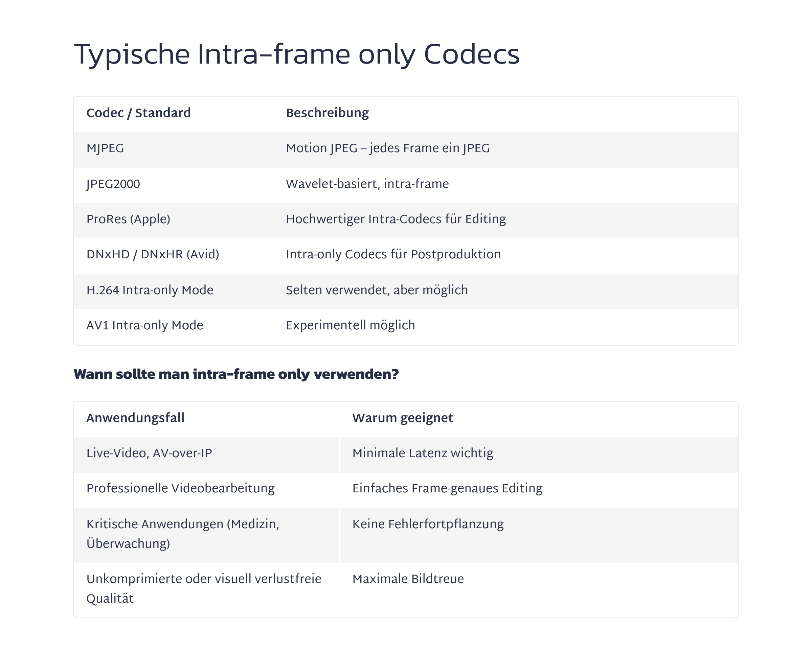Click the "Wavelet-basiert, intra-frame" description
Viewport: 812px width, 652px height.
(367, 184)
